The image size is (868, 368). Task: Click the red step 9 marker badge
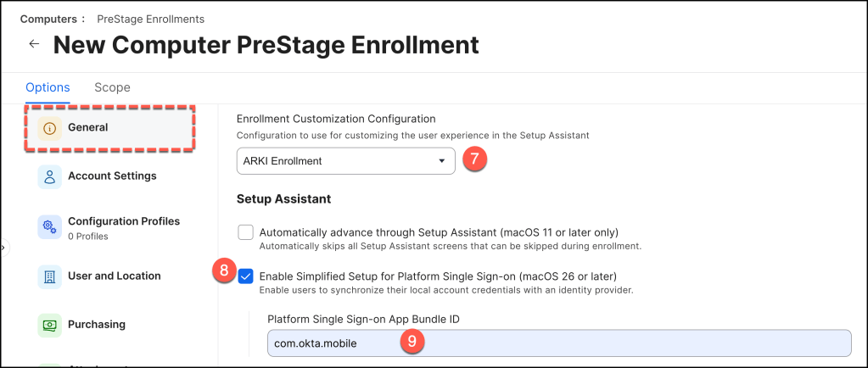point(412,343)
